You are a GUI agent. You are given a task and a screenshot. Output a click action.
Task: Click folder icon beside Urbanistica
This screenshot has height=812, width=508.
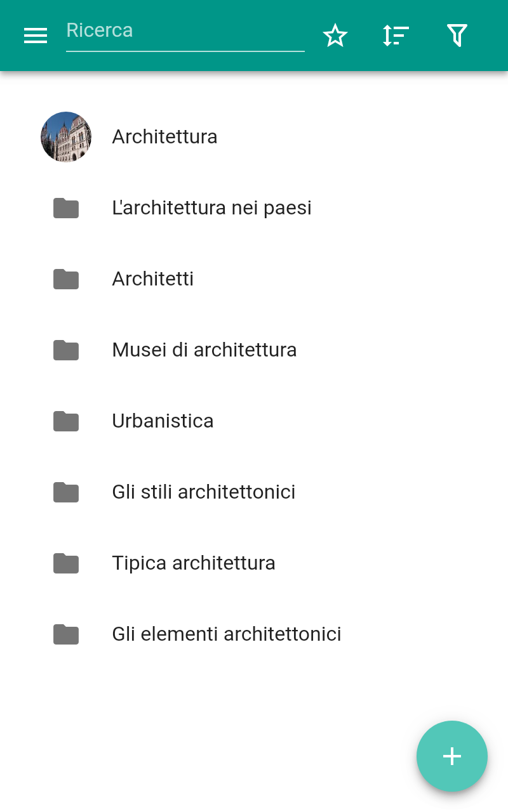tap(66, 421)
